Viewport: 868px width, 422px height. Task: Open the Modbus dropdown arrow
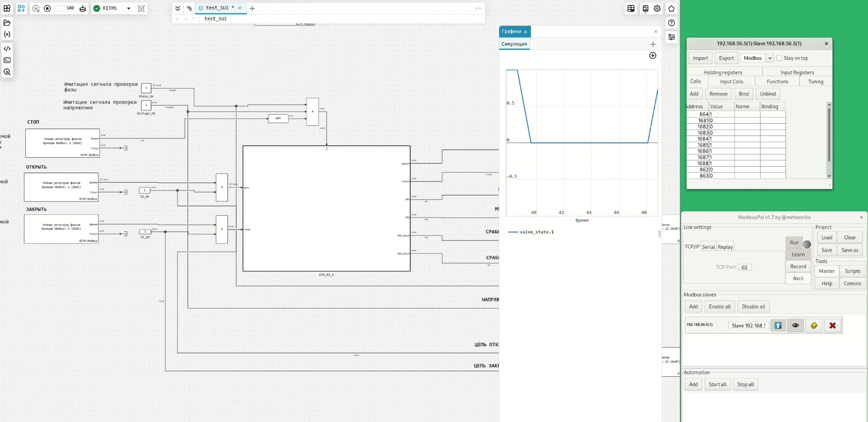click(x=770, y=58)
